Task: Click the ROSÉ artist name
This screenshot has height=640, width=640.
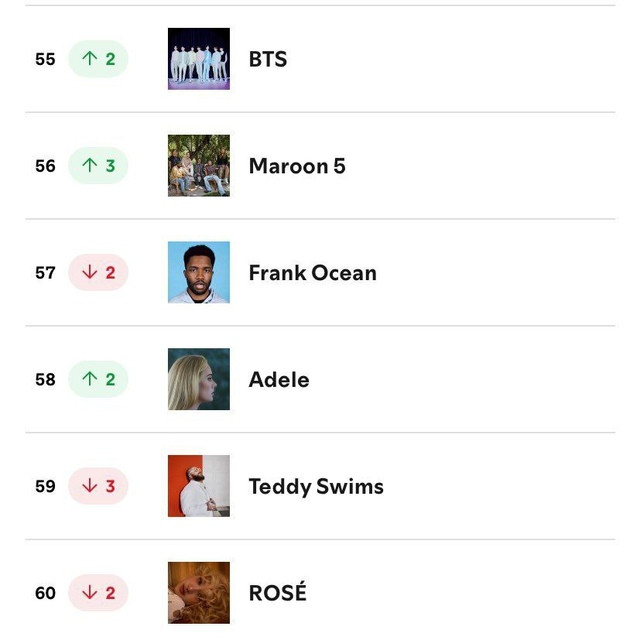Action: tap(278, 593)
